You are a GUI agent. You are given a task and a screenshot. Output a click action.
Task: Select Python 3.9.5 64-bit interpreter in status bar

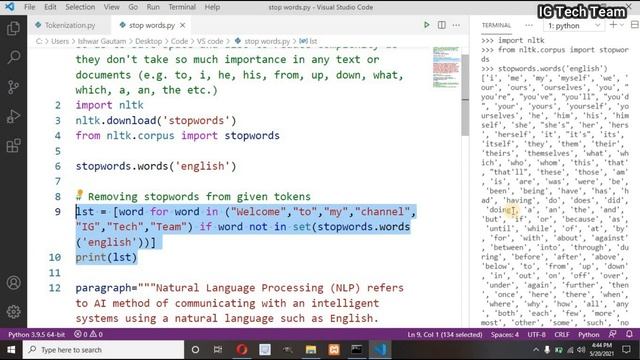tap(36, 334)
